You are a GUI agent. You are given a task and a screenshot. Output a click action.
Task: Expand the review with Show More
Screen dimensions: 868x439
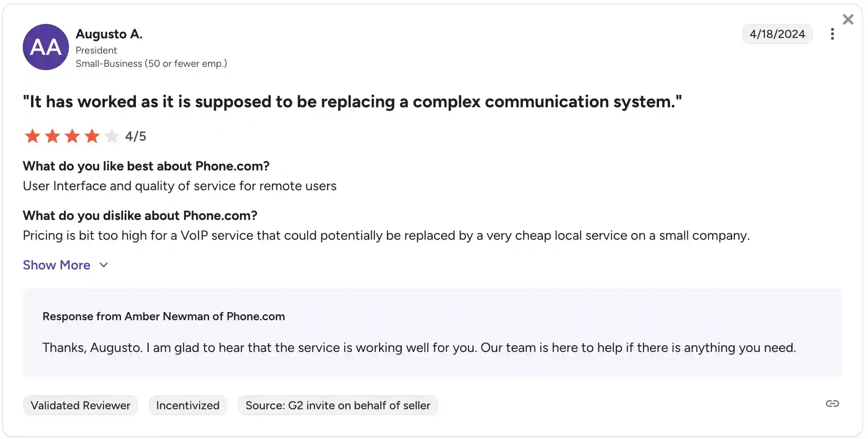57,265
